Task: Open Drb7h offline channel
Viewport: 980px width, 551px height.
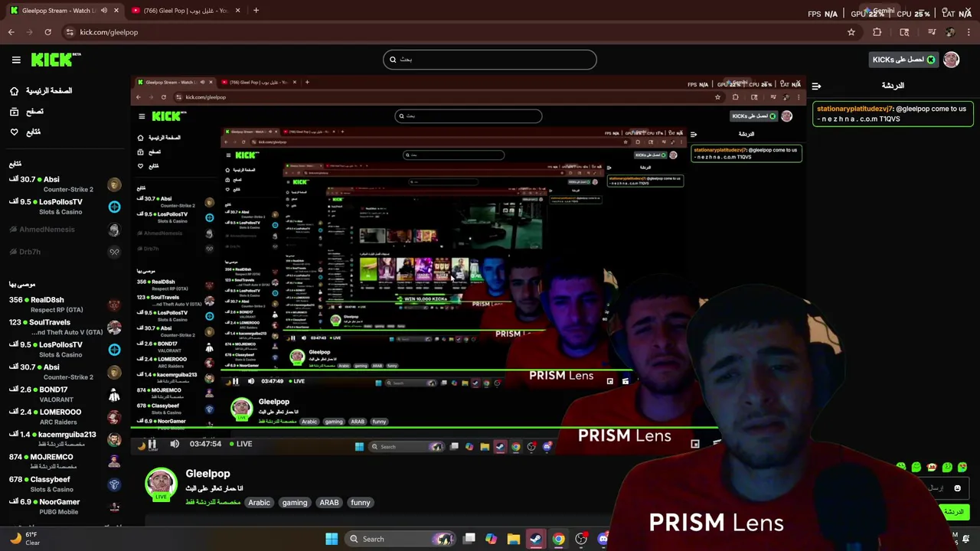Action: (64, 252)
